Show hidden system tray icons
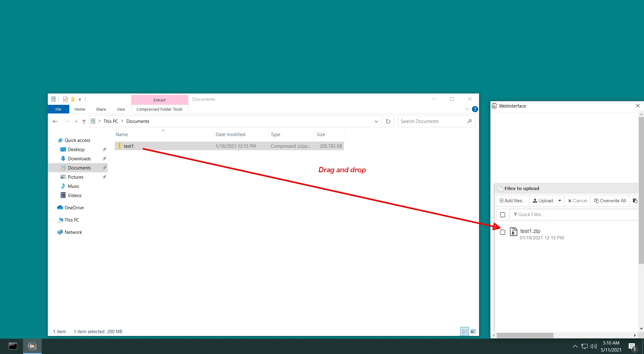 point(575,346)
